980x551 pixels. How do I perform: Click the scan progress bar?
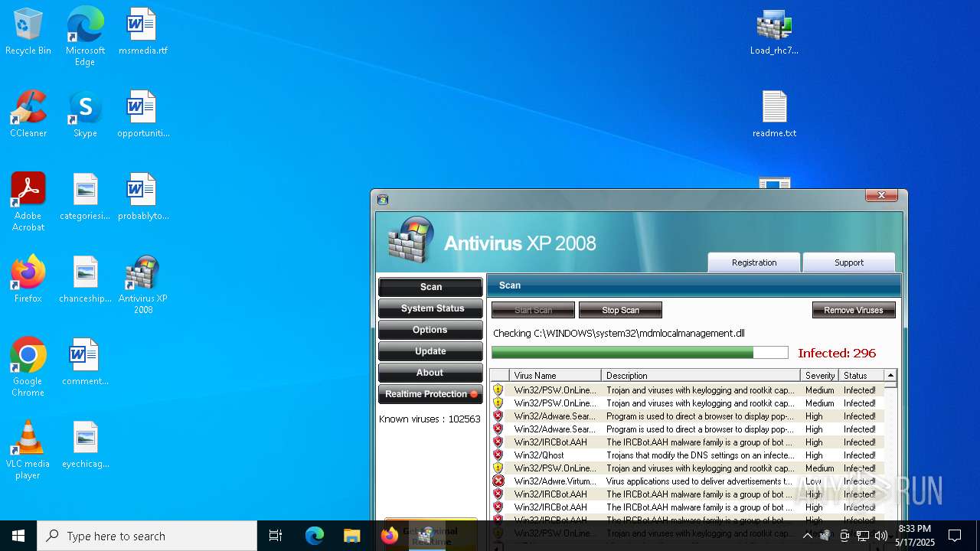pos(640,352)
